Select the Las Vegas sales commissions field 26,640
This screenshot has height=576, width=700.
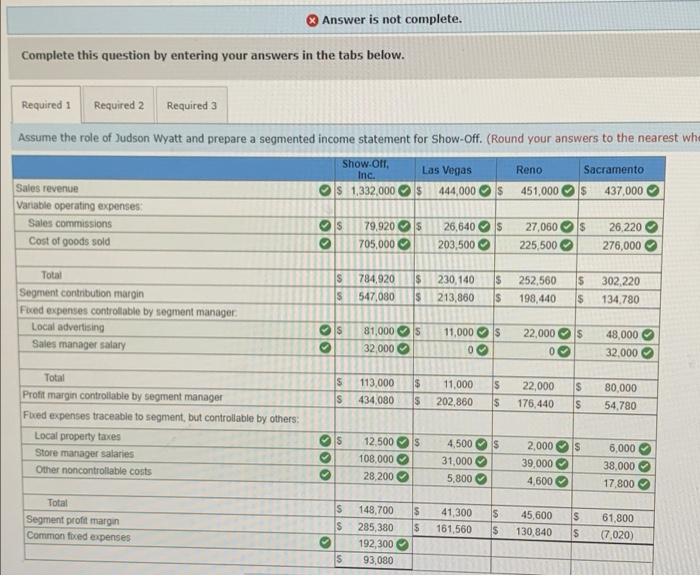[454, 227]
